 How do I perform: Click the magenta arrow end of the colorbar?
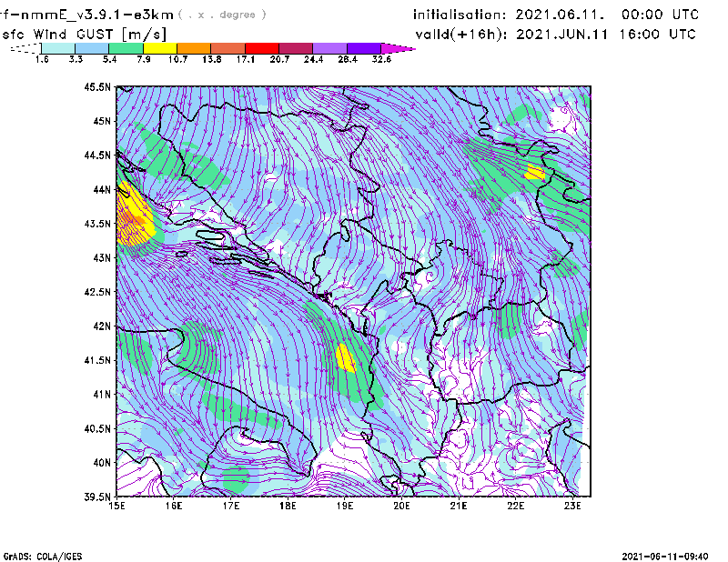coord(398,48)
